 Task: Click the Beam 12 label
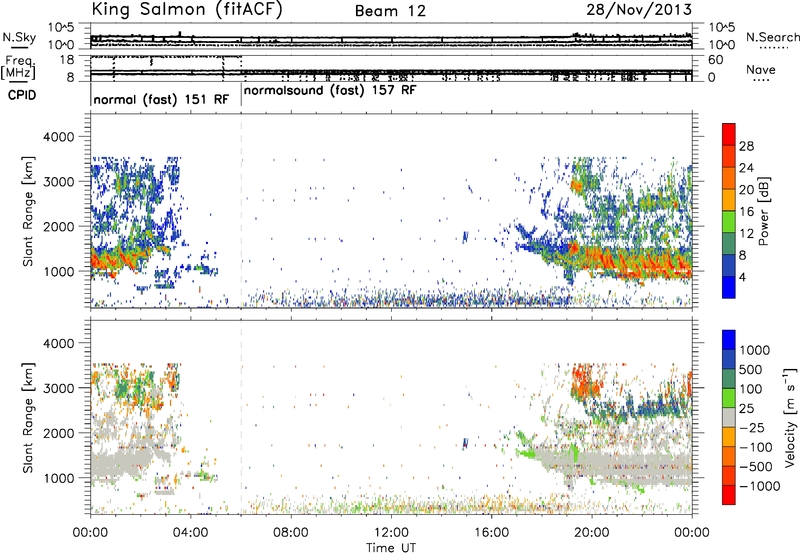coord(390,11)
